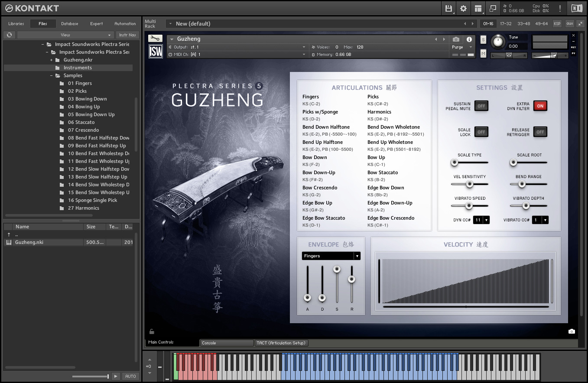Screen dimensions: 588x383
Task: Click the Vel Sensitivity slider knob
Action: (x=469, y=184)
